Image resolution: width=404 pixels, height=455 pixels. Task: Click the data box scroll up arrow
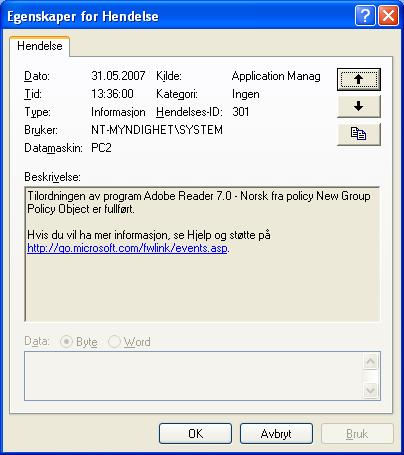tap(370, 362)
